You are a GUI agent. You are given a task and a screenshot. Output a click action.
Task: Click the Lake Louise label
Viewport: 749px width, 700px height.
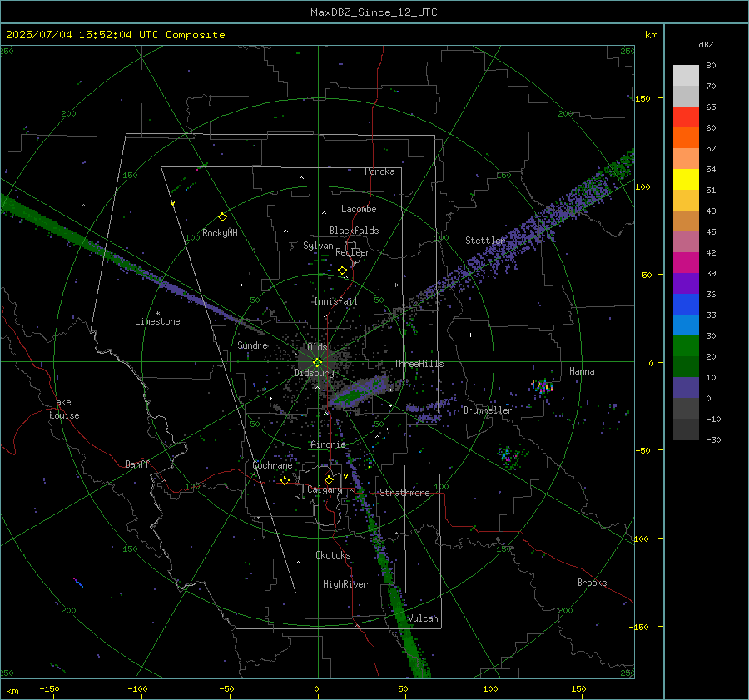point(65,409)
